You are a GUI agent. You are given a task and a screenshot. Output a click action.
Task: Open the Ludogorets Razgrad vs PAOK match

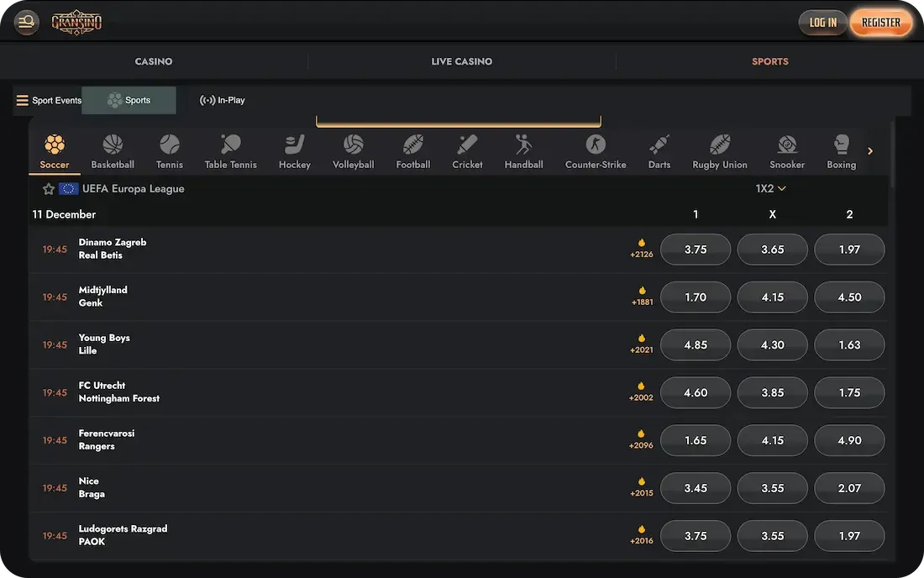(x=123, y=535)
